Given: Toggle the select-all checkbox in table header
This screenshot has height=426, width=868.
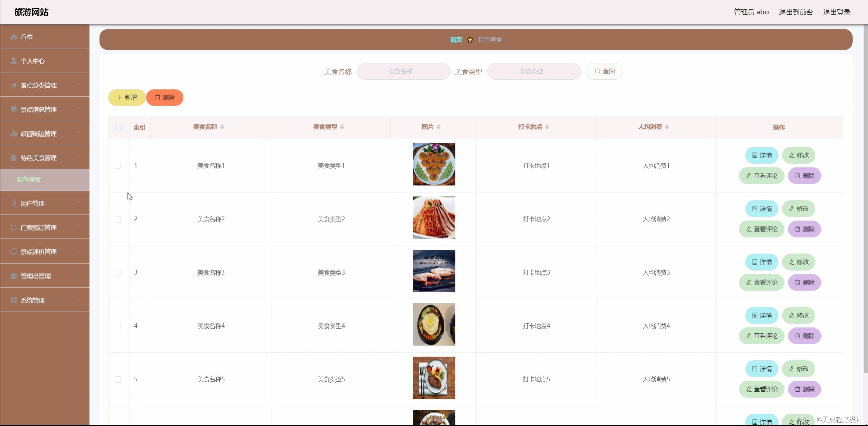Looking at the screenshot, I should [118, 128].
